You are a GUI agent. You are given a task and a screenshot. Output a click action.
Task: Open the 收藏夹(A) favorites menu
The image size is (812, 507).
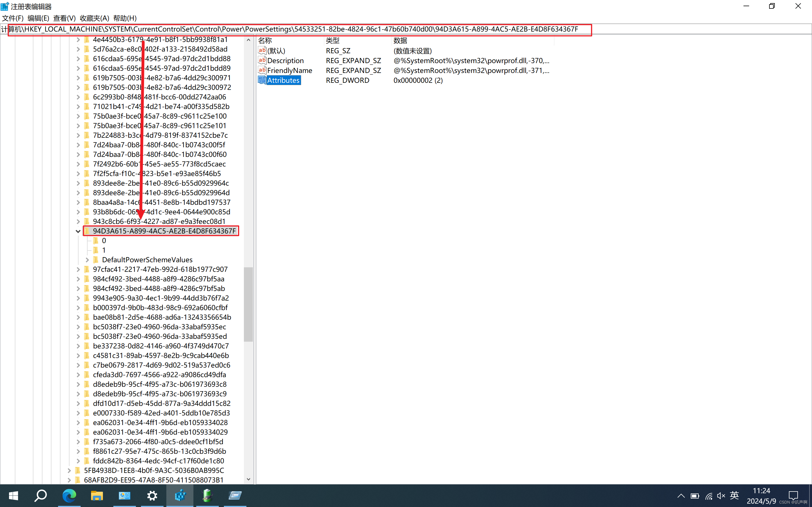pos(94,18)
